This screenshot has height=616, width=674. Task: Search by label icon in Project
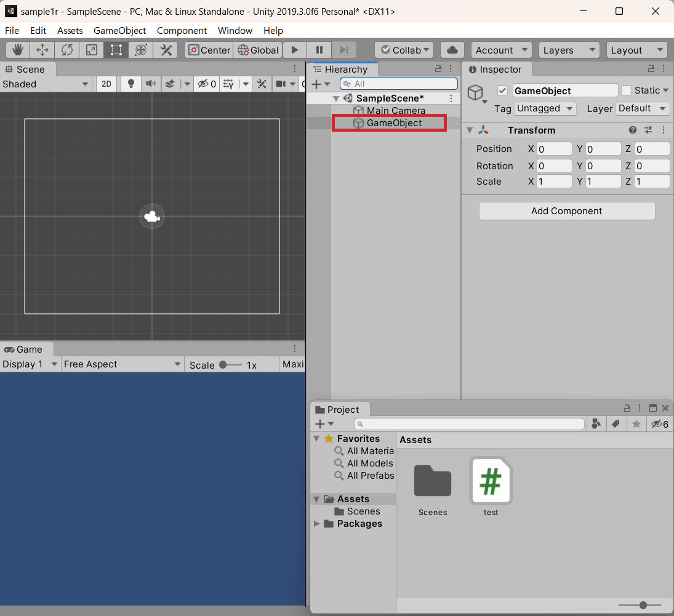pos(616,424)
